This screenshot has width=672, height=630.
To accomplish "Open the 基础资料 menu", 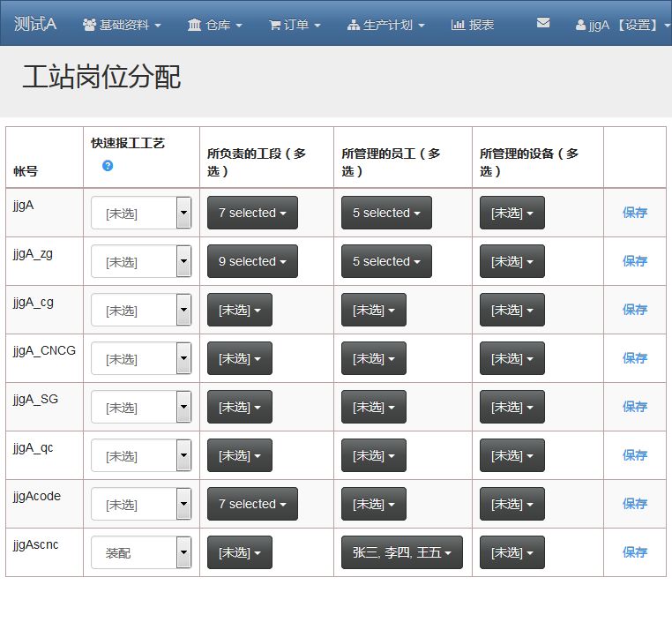I will [x=122, y=25].
